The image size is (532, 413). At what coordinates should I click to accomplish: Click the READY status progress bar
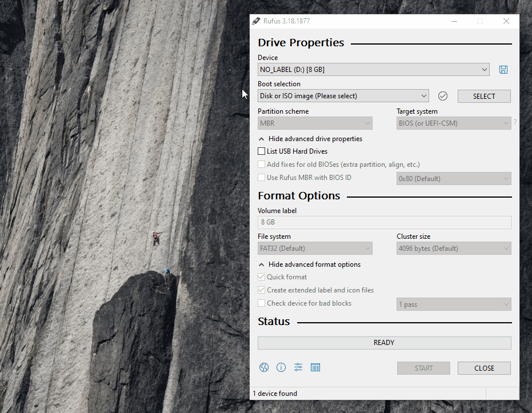click(384, 343)
